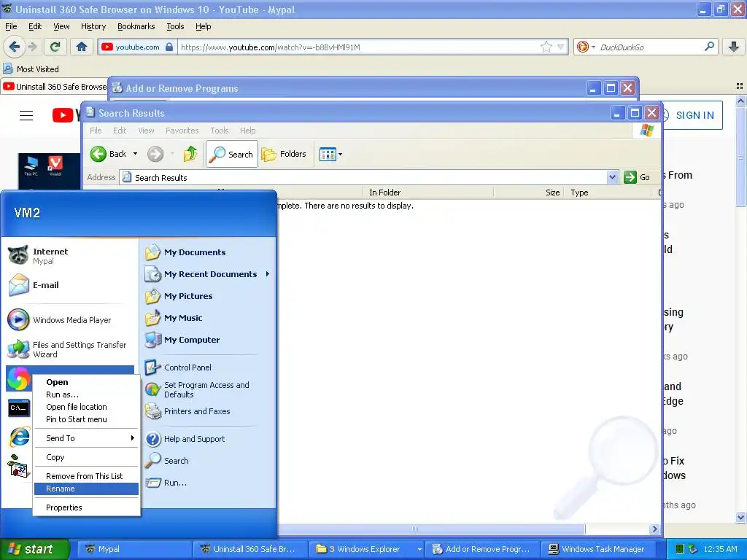Select Copy in context menu
Screen dimensions: 747x560
(87, 457)
